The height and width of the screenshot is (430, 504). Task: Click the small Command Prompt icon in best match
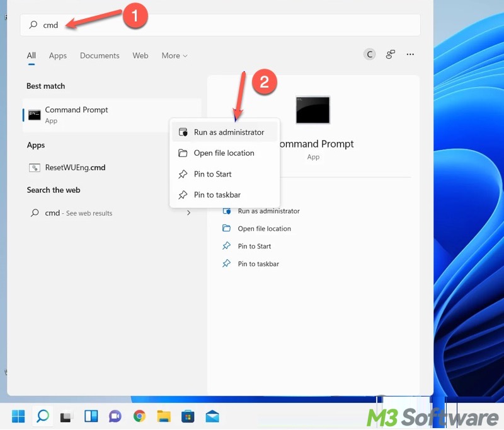(35, 115)
